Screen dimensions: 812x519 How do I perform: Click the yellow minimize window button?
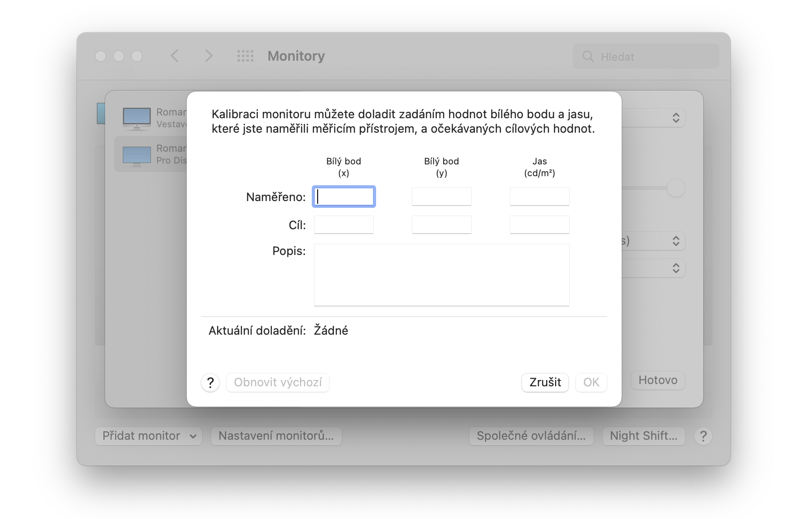pos(119,56)
